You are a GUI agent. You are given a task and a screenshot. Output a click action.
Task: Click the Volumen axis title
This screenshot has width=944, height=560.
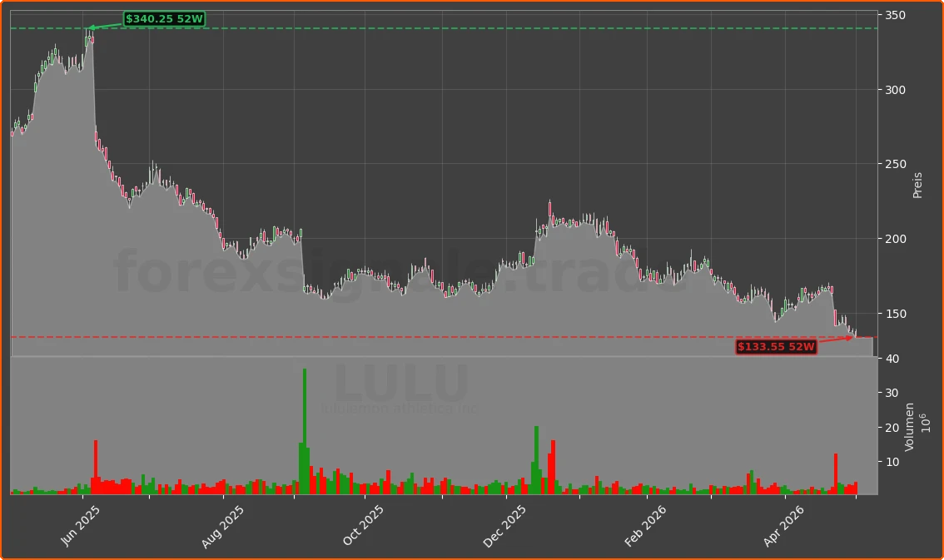pyautogui.click(x=909, y=427)
